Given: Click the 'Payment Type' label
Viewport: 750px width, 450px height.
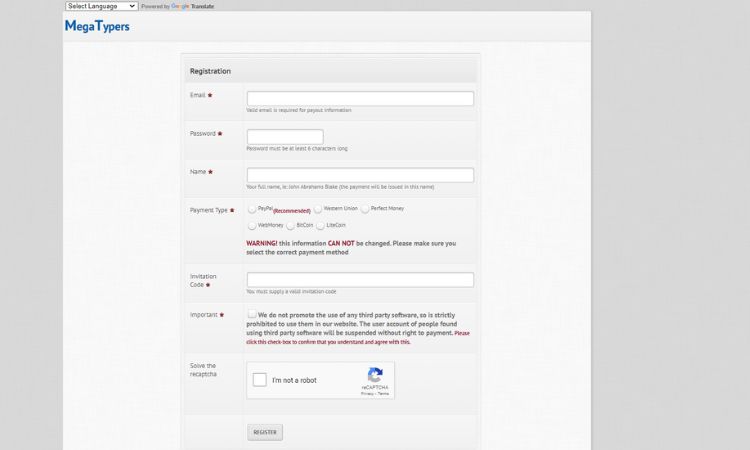Looking at the screenshot, I should (x=209, y=210).
